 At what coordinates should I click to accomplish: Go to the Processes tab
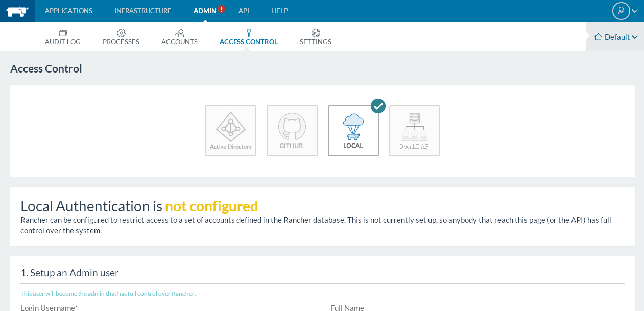tap(121, 37)
